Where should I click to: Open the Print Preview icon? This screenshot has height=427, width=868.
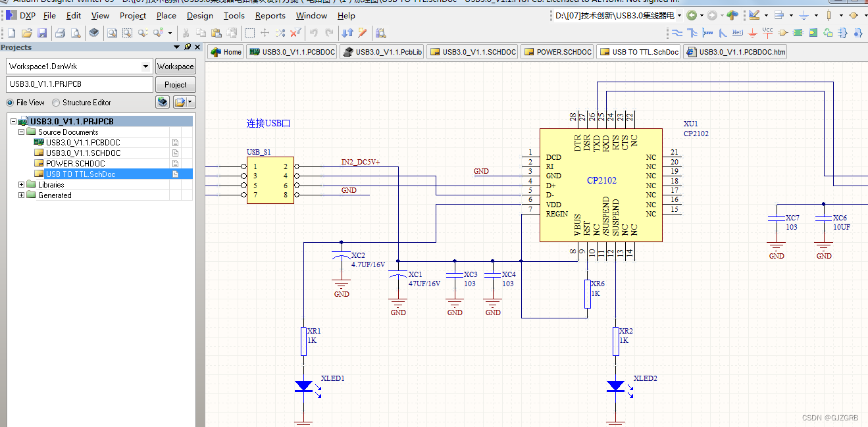(x=76, y=32)
